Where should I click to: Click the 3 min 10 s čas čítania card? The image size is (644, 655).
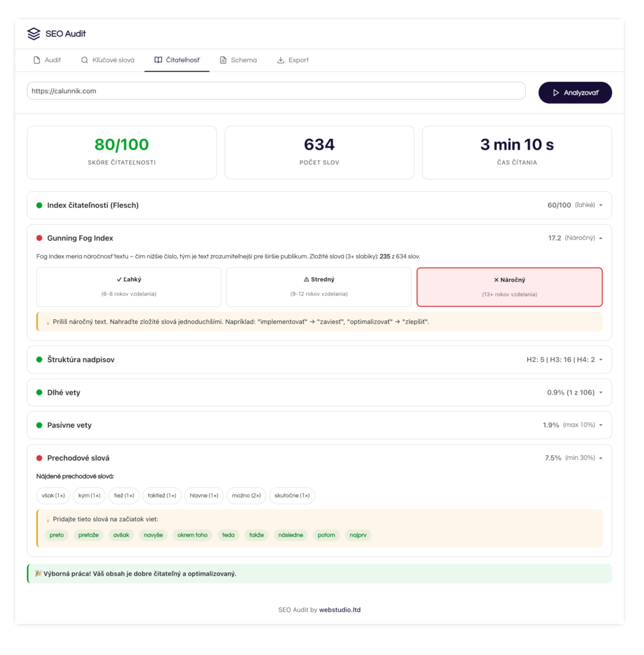517,152
